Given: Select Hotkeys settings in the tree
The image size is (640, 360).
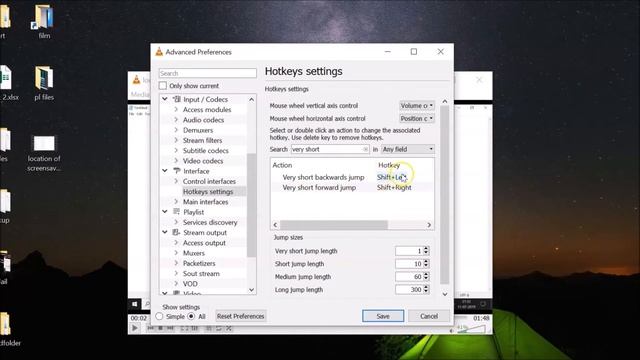Looking at the screenshot, I should pos(208,191).
